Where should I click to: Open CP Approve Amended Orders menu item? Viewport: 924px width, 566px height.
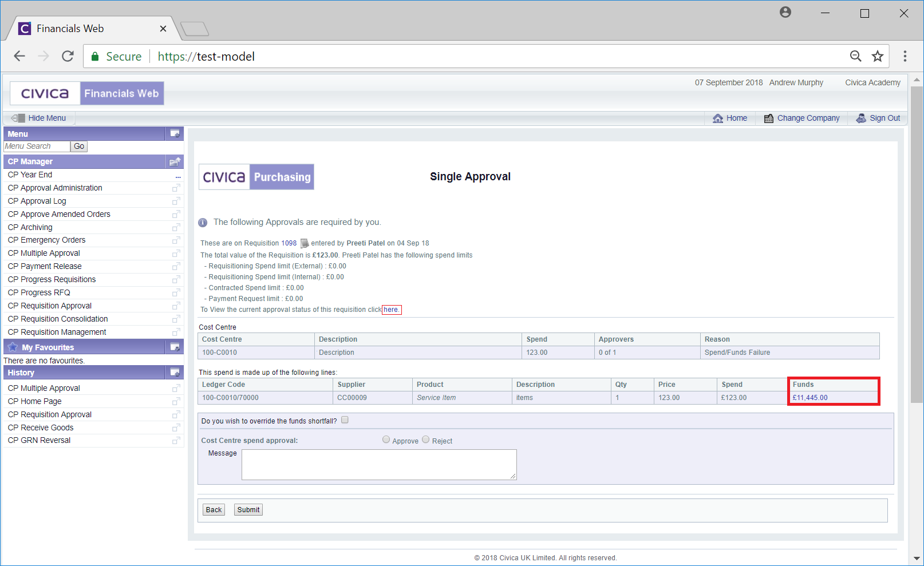(59, 214)
